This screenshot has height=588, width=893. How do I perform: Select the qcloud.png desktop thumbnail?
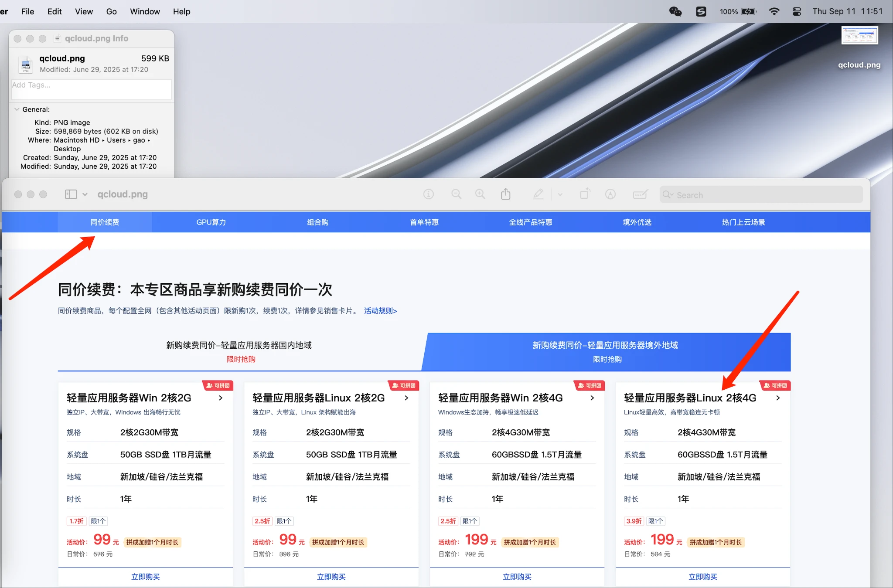click(x=859, y=36)
